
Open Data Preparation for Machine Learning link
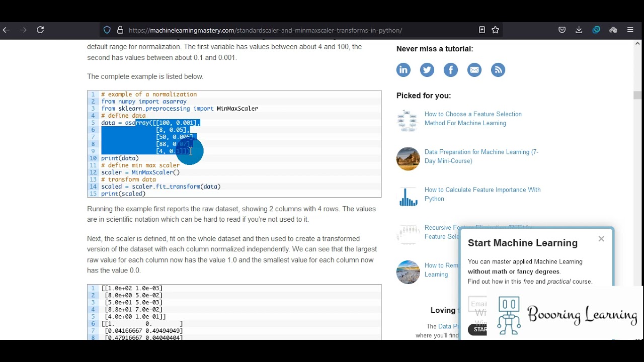(x=481, y=156)
